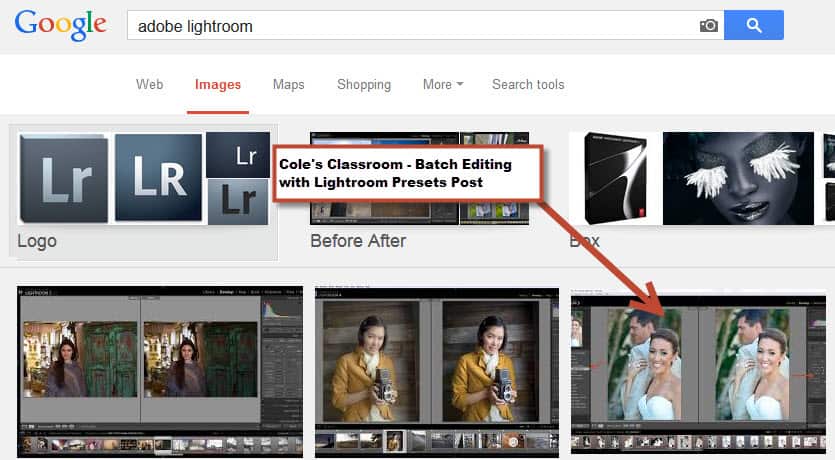The width and height of the screenshot is (835, 460).
Task: Open Search tools options
Action: (528, 85)
